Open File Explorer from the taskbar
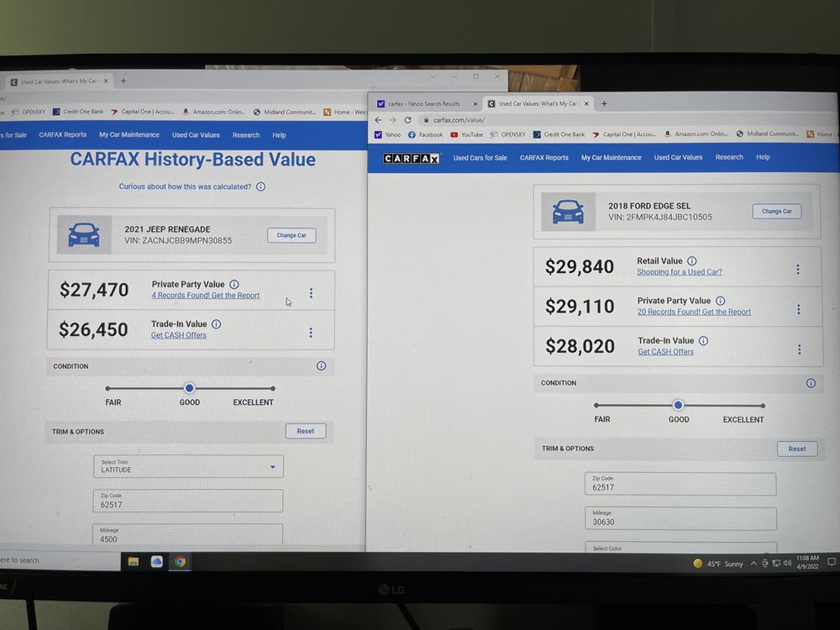This screenshot has width=840, height=630. [134, 562]
